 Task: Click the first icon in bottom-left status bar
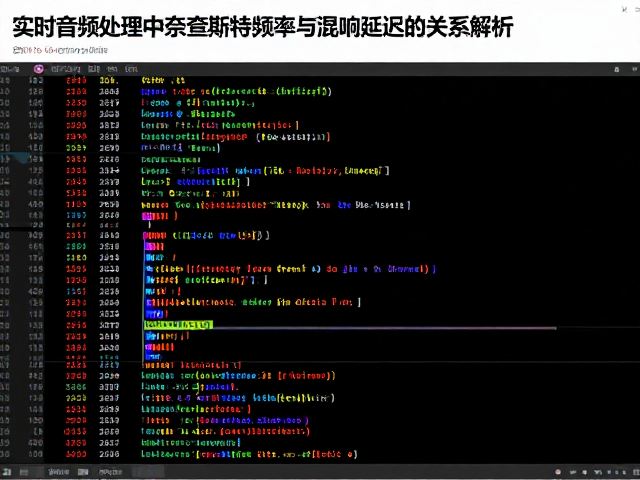(7, 472)
